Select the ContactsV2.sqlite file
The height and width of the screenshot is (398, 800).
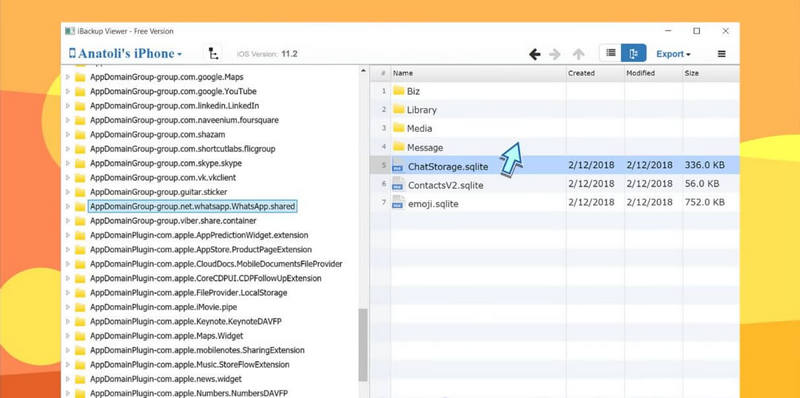point(555,184)
